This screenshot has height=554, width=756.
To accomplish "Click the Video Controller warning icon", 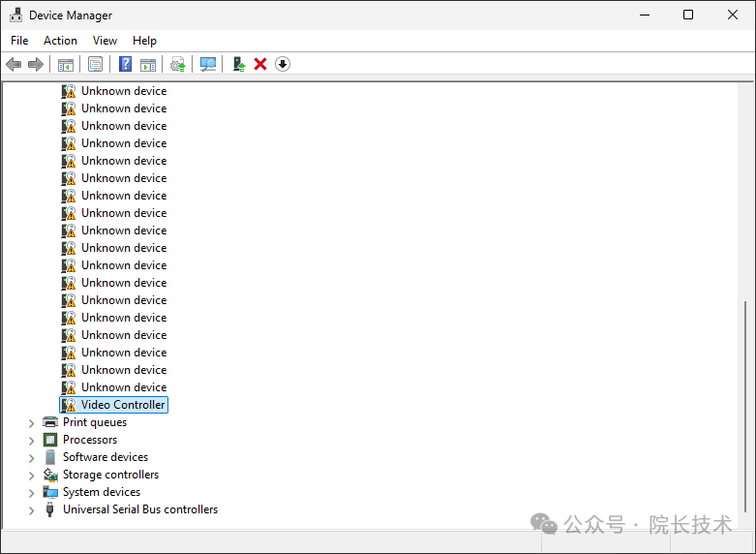I will coord(69,405).
